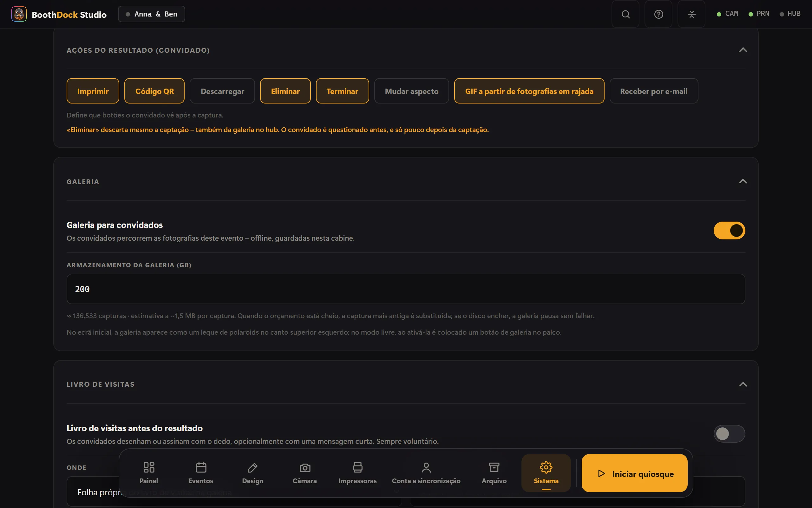Enable the Mudar aspecto guest action
The image size is (812, 508).
tap(411, 91)
